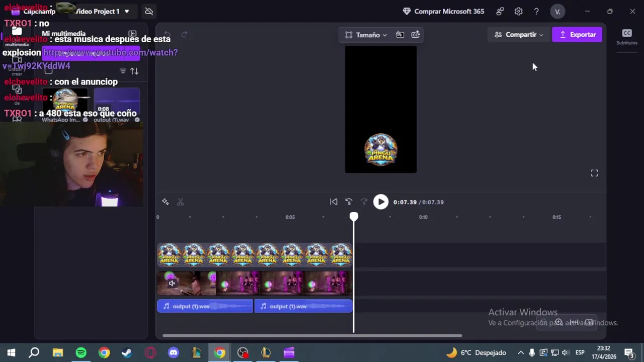Screen dimensions: 644x362
Task: Click the 0:10 mark on the ruler
Action: tap(424, 217)
